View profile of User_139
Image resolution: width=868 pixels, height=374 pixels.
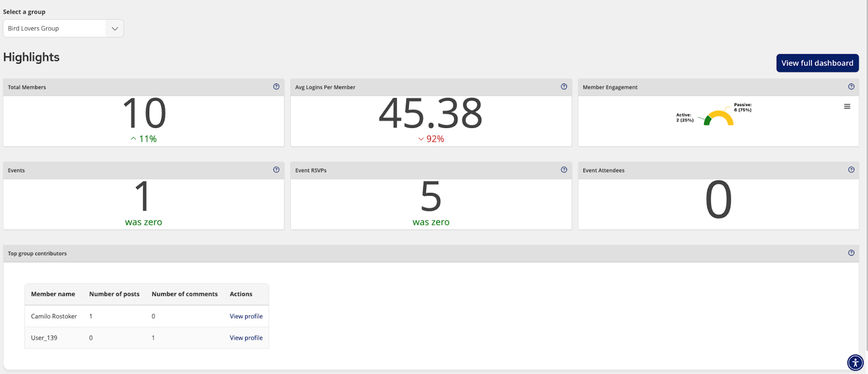pyautogui.click(x=246, y=338)
